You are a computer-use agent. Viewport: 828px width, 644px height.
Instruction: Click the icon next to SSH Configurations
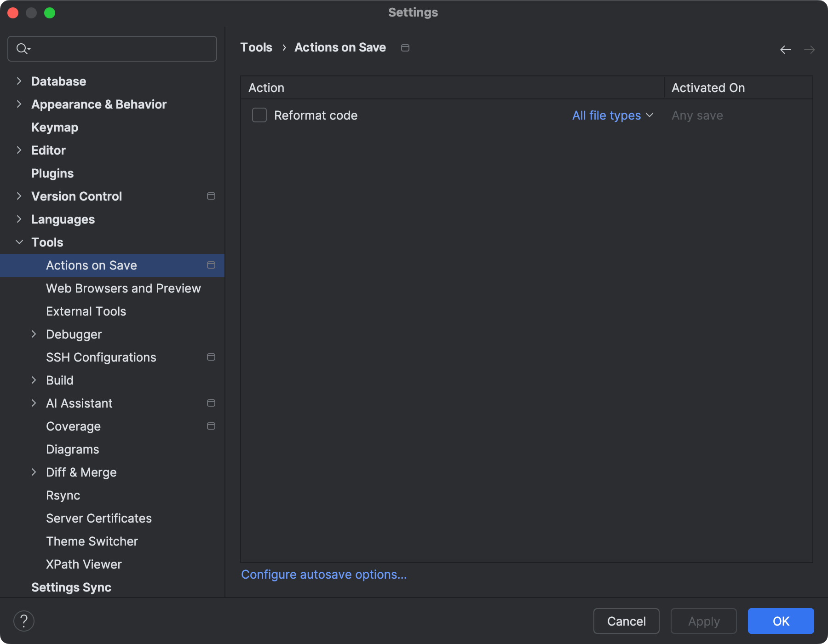[211, 357]
